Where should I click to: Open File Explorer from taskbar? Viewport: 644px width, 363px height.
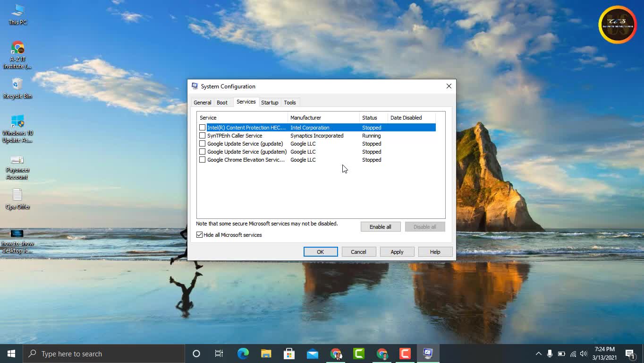pos(266,354)
